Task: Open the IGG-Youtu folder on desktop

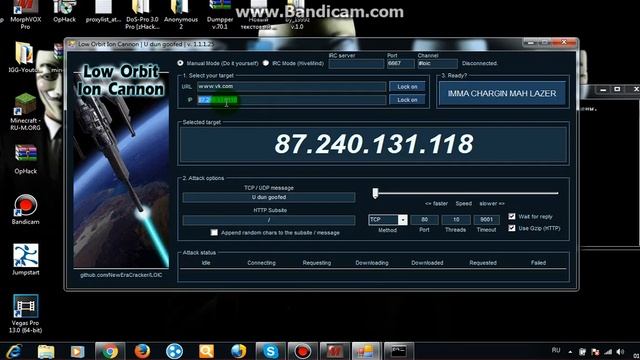Action: [x=24, y=57]
